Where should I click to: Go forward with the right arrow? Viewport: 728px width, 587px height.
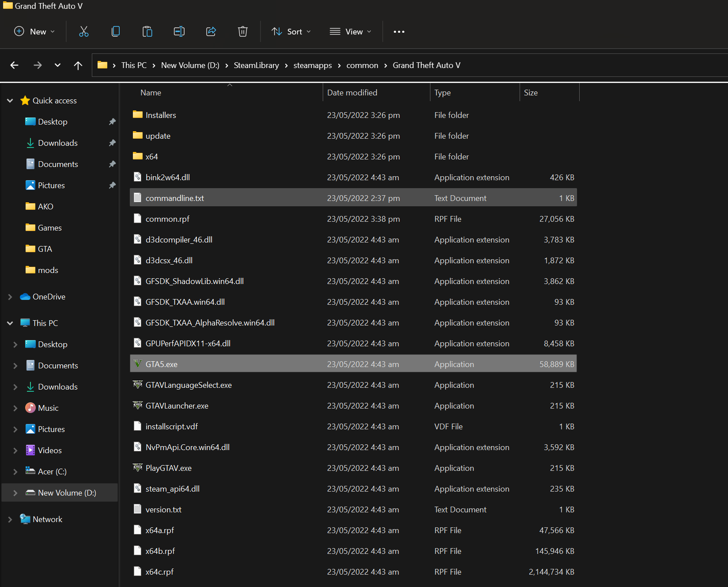coord(38,65)
